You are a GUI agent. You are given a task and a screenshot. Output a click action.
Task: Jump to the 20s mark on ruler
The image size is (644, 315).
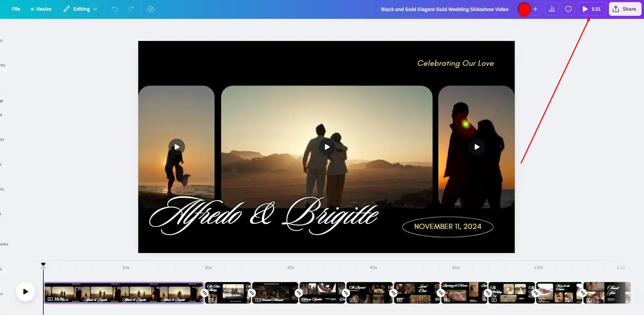208,267
